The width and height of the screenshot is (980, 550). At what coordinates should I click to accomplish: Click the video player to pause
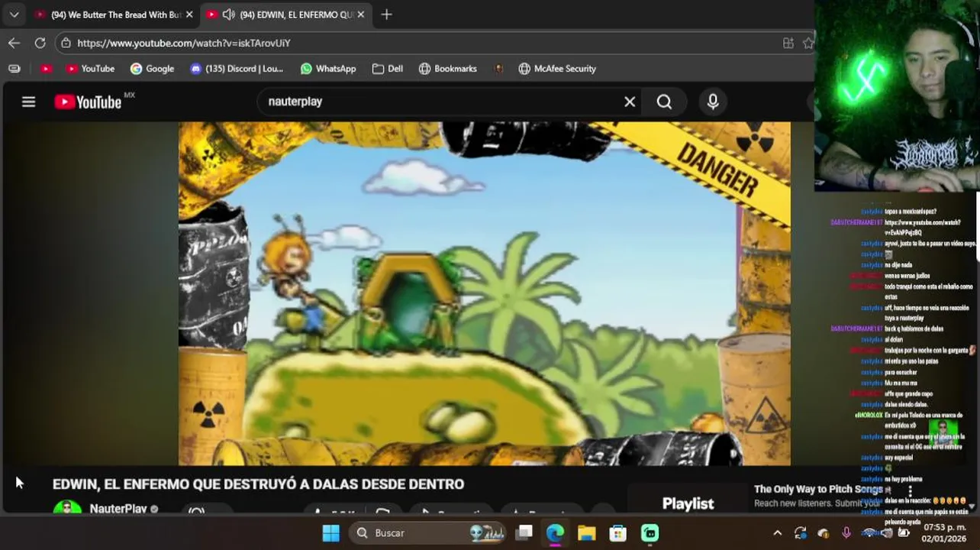pos(485,293)
